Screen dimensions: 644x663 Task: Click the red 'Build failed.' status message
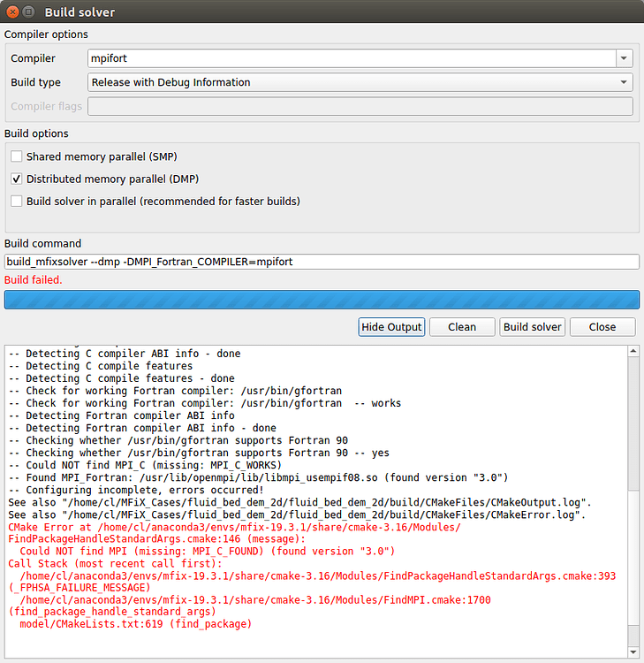tap(34, 279)
